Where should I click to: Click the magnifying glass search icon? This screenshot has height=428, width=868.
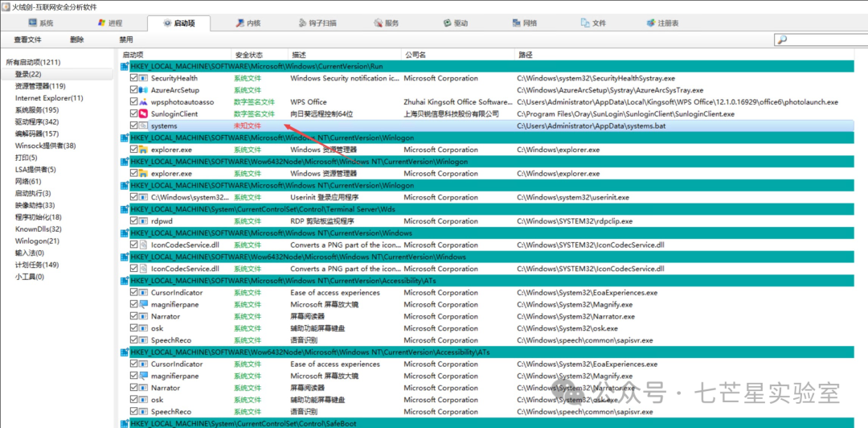(782, 40)
